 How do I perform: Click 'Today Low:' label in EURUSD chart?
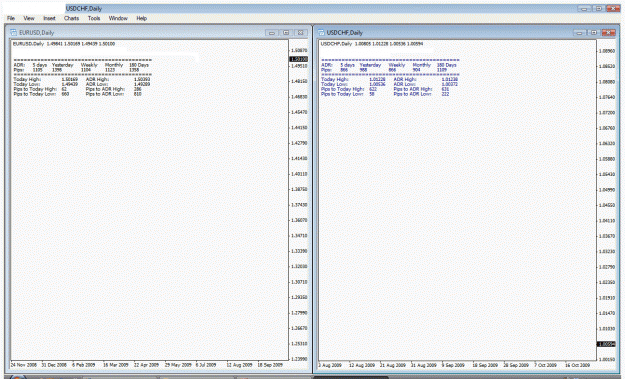[27, 84]
